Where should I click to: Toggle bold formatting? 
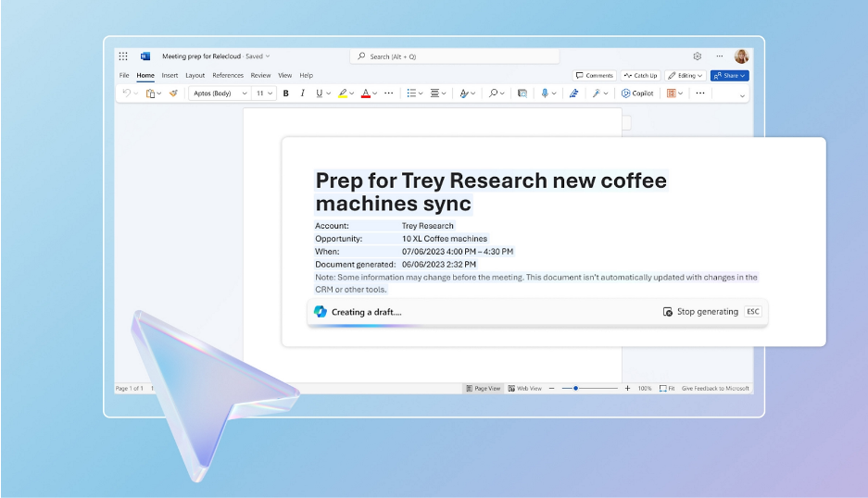(x=285, y=93)
